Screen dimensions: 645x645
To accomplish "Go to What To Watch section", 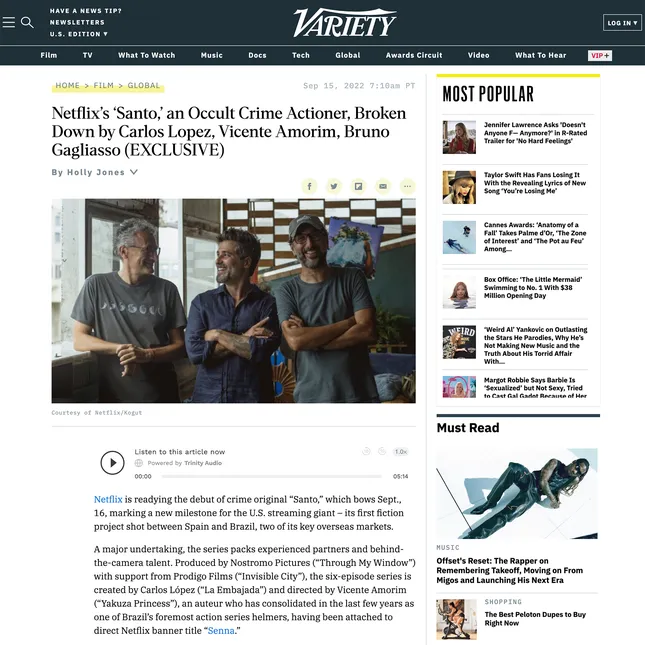I will pyautogui.click(x=146, y=55).
